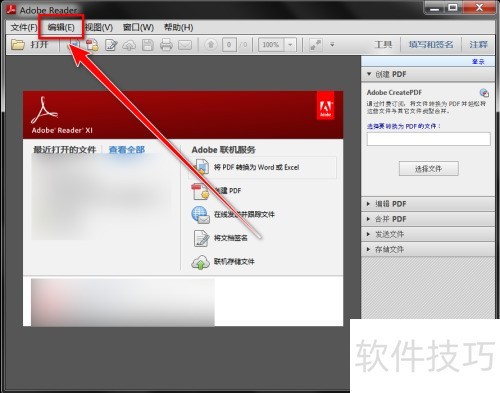Click the Adobe Reader title bar app icon
Image resolution: width=500 pixels, height=393 pixels.
pos(11,10)
